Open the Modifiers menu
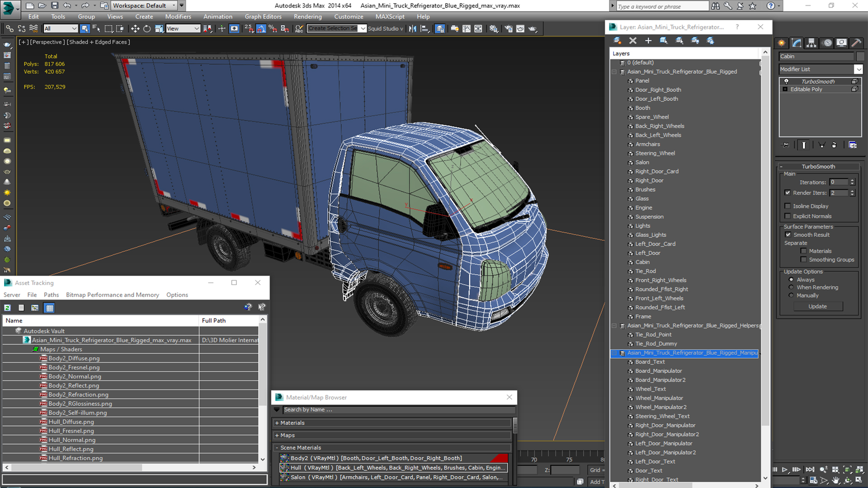 pyautogui.click(x=178, y=17)
